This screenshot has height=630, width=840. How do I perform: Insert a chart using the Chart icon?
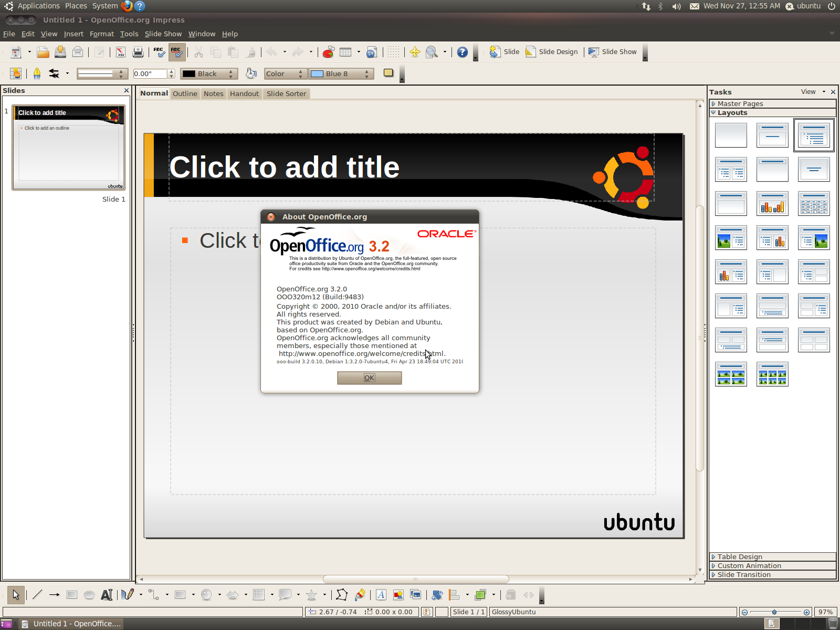pos(328,52)
